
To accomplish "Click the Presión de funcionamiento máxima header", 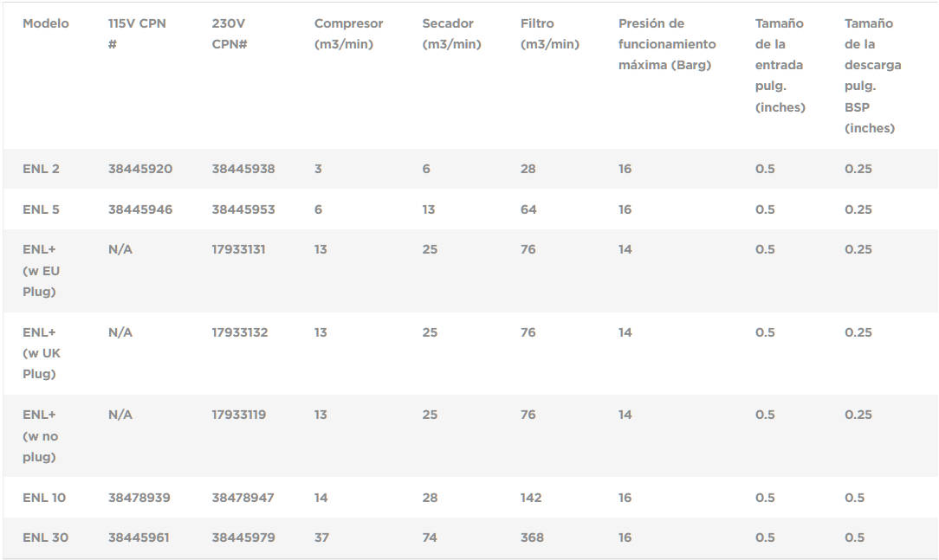I will click(667, 44).
